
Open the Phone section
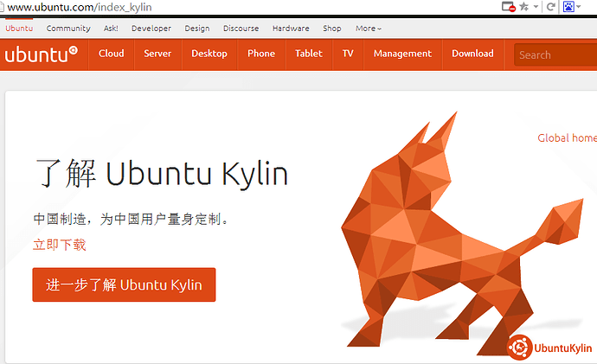pos(261,54)
